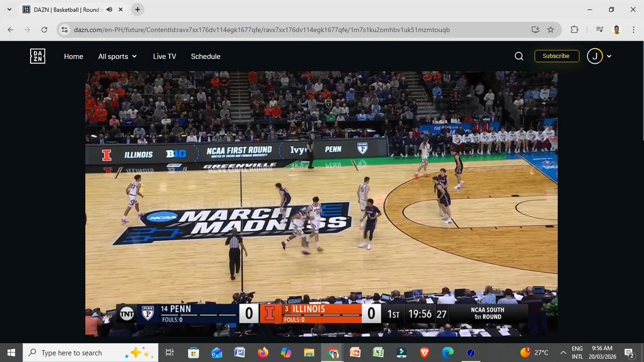Switch the ENG INTL input language

pyautogui.click(x=577, y=352)
